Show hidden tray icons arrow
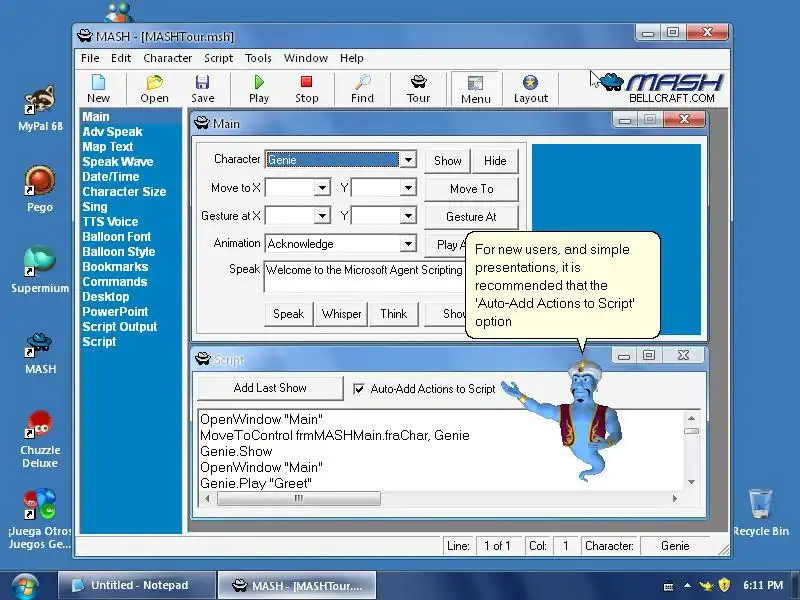This screenshot has width=800, height=600. pos(687,585)
